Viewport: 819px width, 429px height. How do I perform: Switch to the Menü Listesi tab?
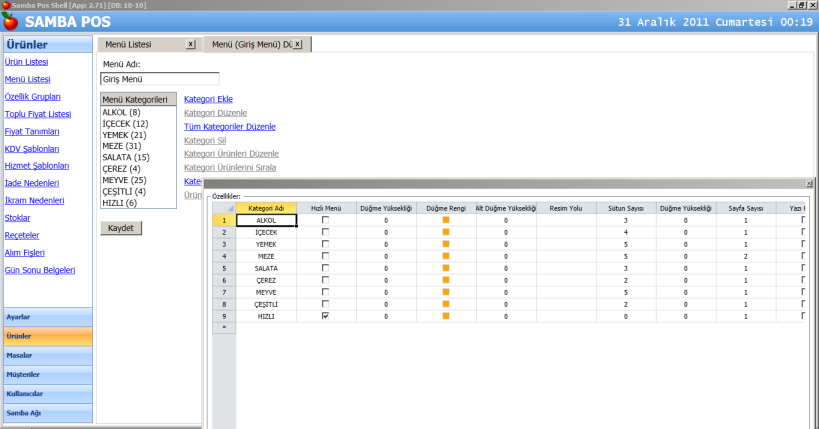[128, 45]
